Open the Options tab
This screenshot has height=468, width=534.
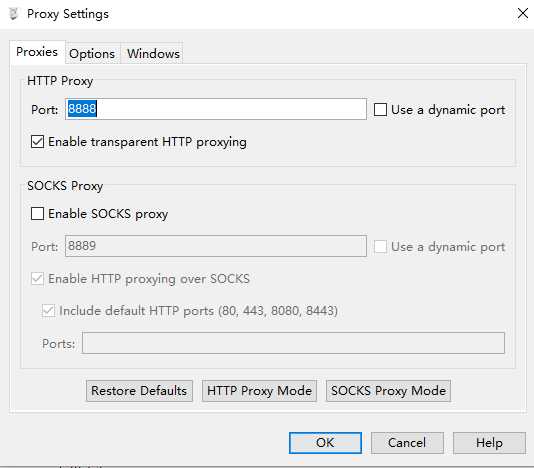[92, 54]
